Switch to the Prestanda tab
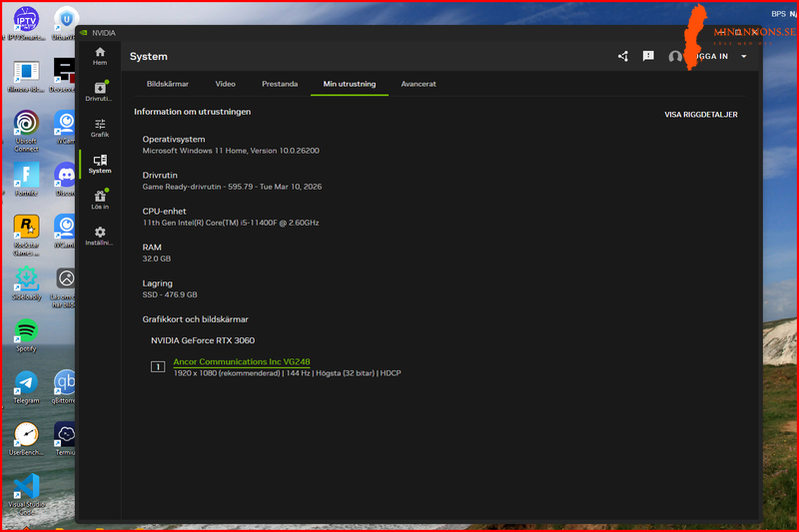The image size is (799, 532). tap(280, 84)
